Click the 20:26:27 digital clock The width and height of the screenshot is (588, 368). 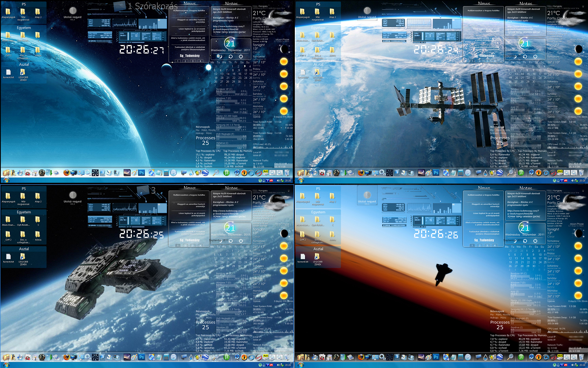pyautogui.click(x=141, y=49)
